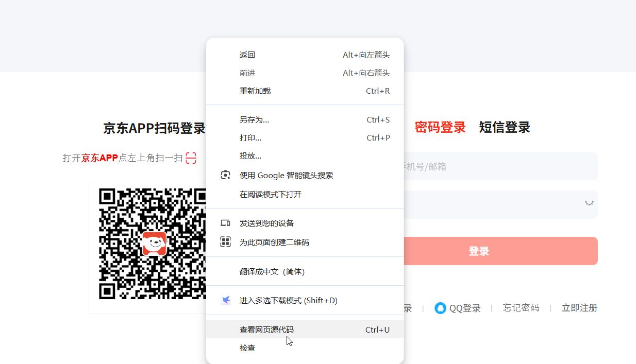This screenshot has width=636, height=364.
Task: Choose 检查 in the context menu
Action: [x=305, y=348]
